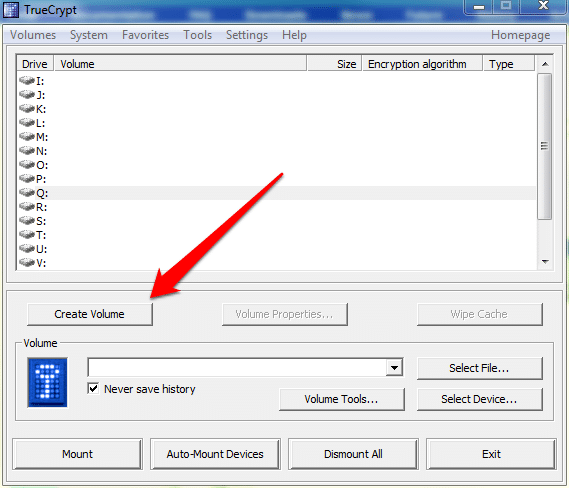This screenshot has width=569, height=488.
Task: Click the drive list scrollbar thumb
Action: [x=544, y=146]
